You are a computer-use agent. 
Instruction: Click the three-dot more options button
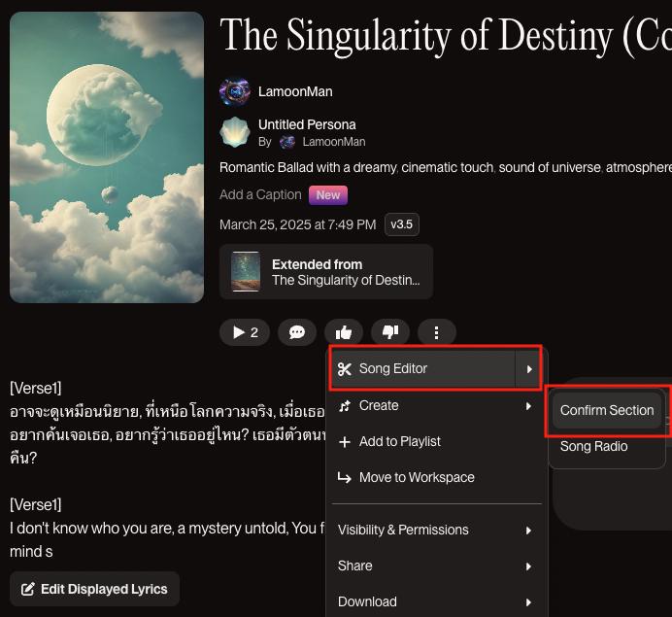pyautogui.click(x=436, y=332)
